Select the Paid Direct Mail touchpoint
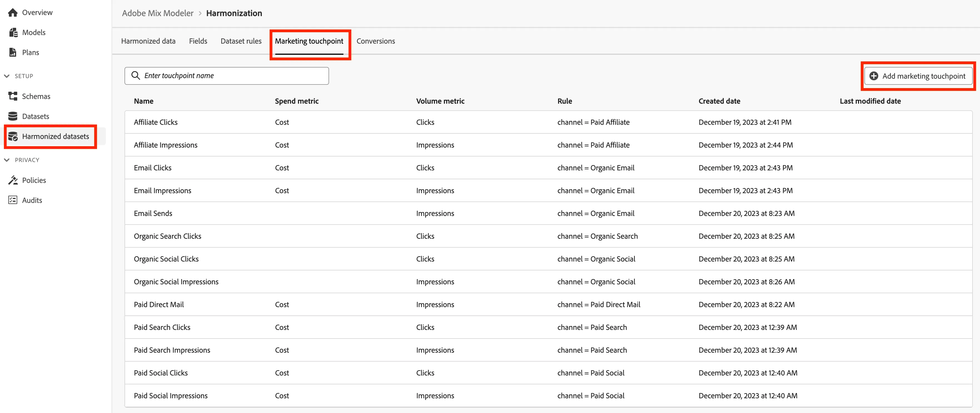980x413 pixels. click(x=159, y=305)
